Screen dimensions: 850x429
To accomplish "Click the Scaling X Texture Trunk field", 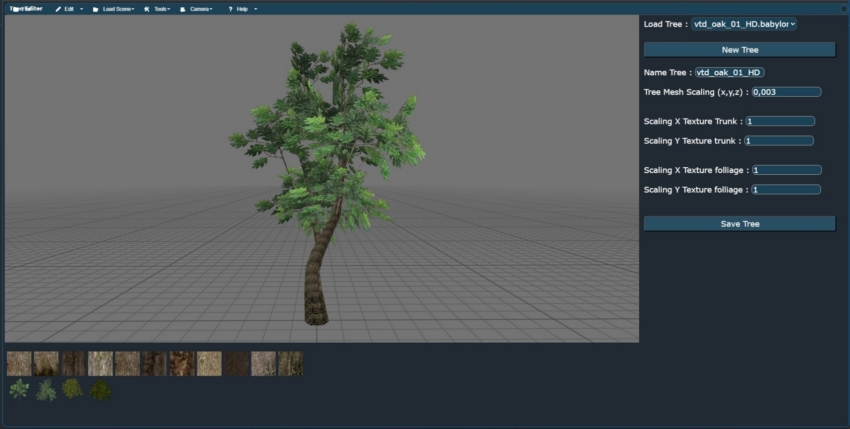I will [779, 121].
